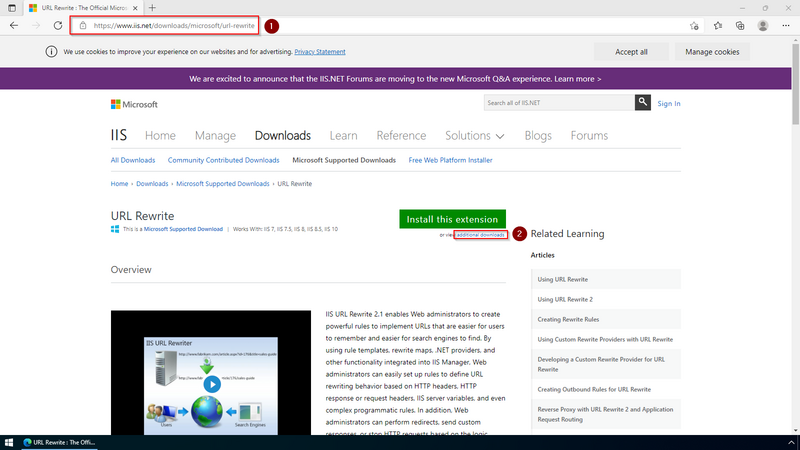Click the Manage cookies button

click(x=713, y=52)
